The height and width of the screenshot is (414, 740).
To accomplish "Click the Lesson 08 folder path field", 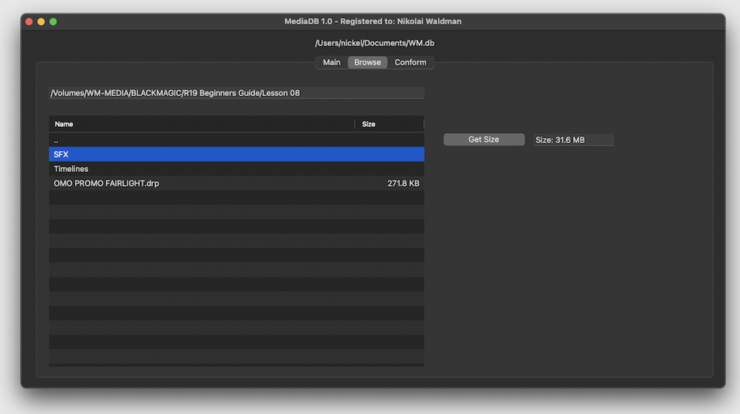I will point(236,93).
